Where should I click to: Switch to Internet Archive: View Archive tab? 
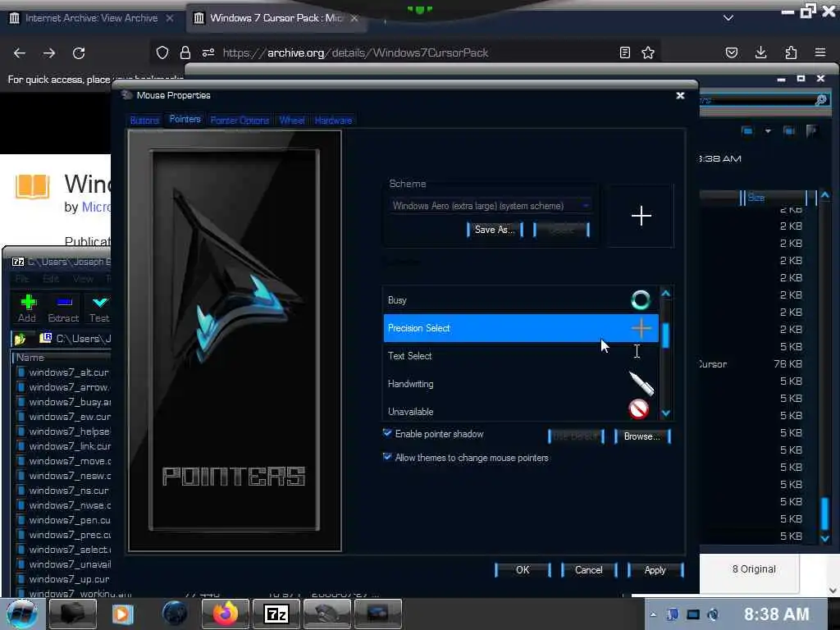point(92,18)
